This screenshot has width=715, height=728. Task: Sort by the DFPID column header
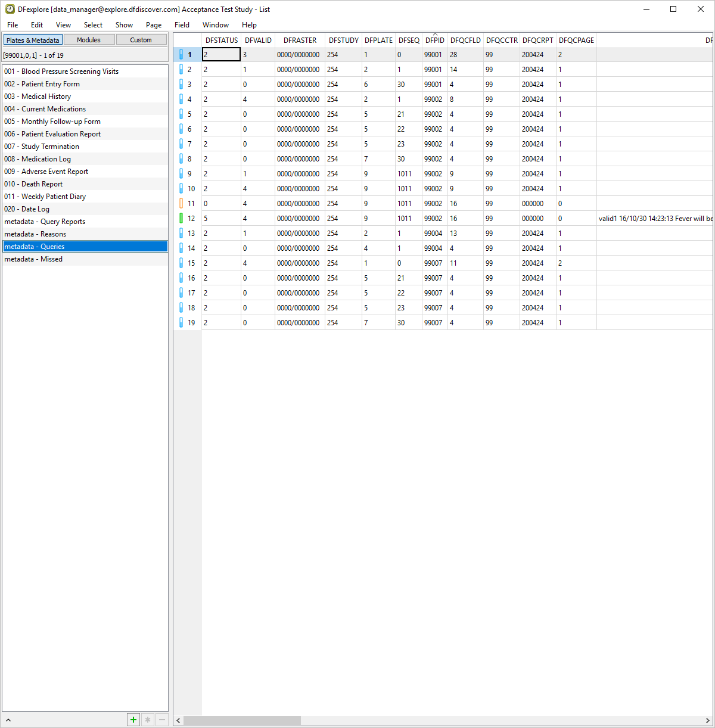[x=434, y=41]
